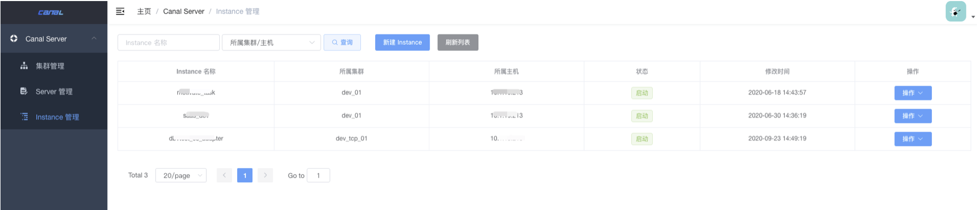Click the 所属主机 column header
Image resolution: width=980 pixels, height=210 pixels.
click(x=506, y=71)
